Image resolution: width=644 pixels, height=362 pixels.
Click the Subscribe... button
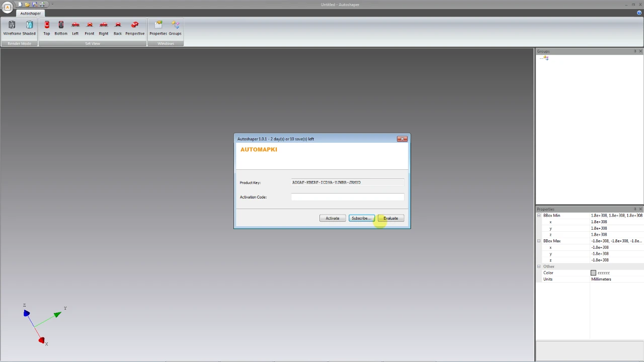tap(362, 218)
